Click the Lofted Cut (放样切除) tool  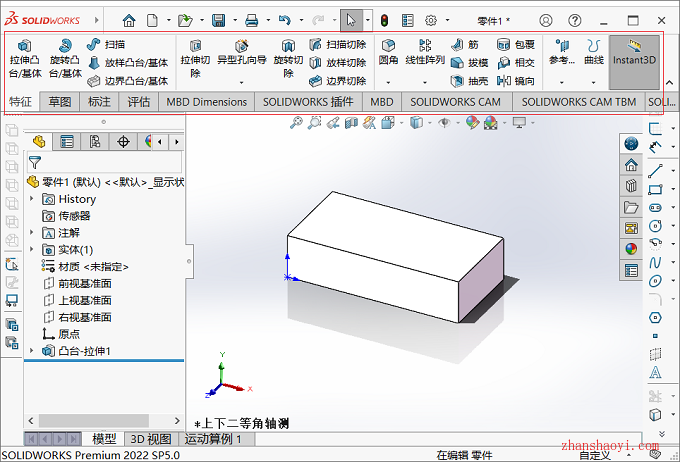(x=338, y=63)
